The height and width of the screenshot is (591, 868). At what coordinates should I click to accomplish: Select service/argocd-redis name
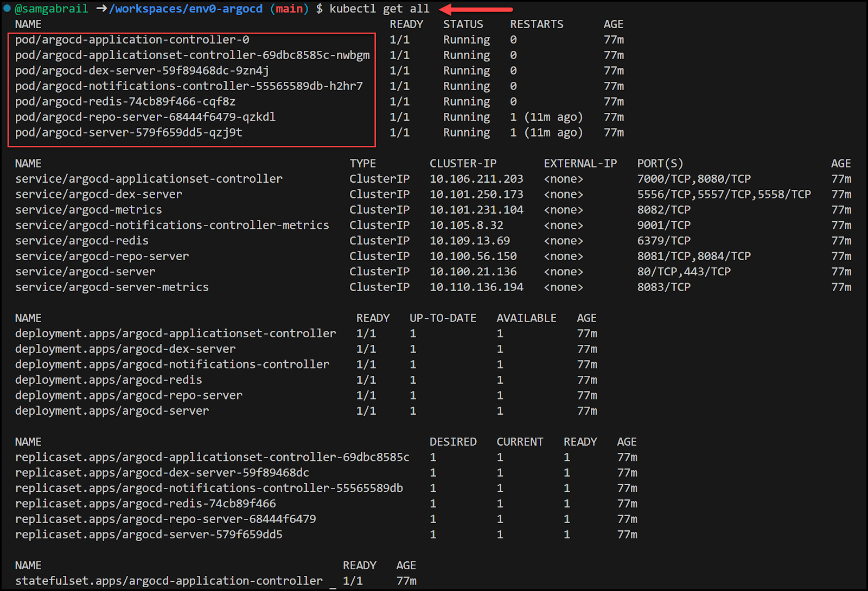point(82,241)
